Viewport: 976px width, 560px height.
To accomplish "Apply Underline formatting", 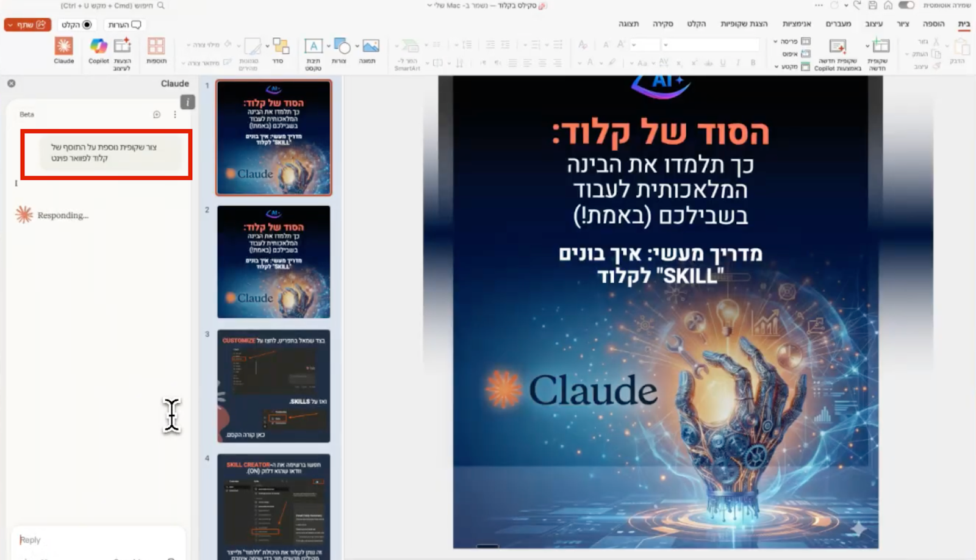I will tap(723, 63).
